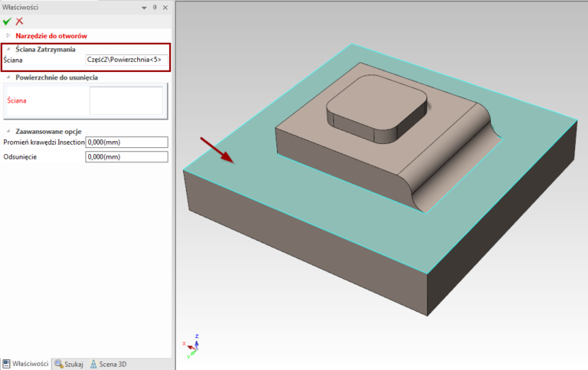Click the empty Powierzchnie do usunięcia list box

pyautogui.click(x=126, y=100)
